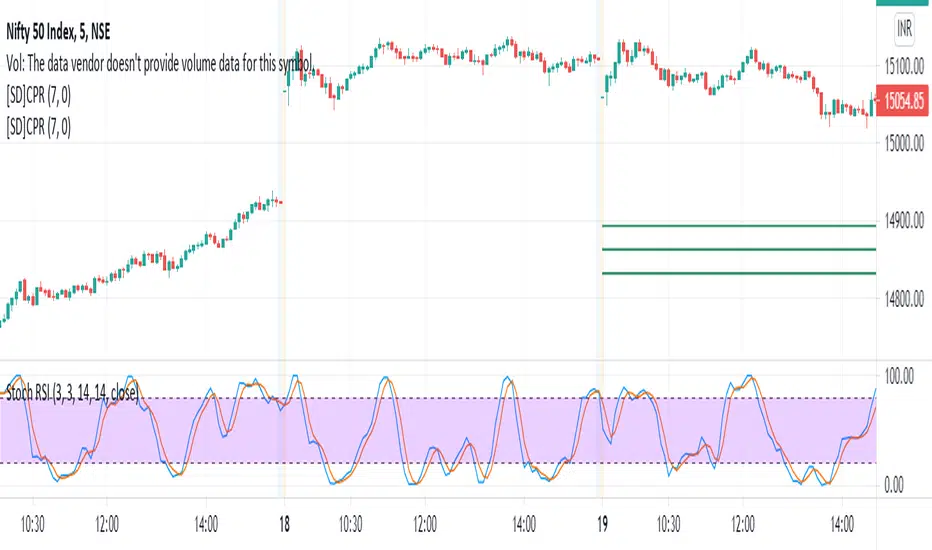Click the bottom green CPR line
The width and height of the screenshot is (932, 550).
click(x=738, y=273)
